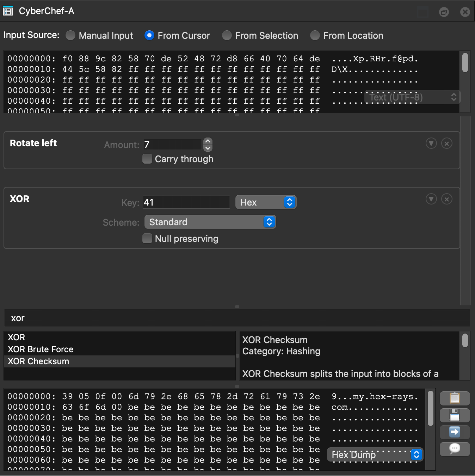Open the Hex Dump output format dropdown
The width and height of the screenshot is (475, 476).
pos(375,455)
